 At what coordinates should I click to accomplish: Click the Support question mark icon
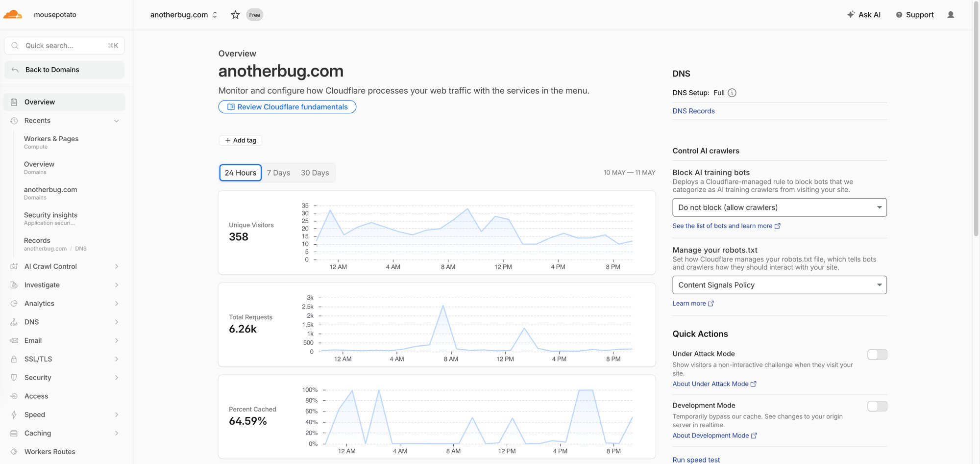(899, 15)
